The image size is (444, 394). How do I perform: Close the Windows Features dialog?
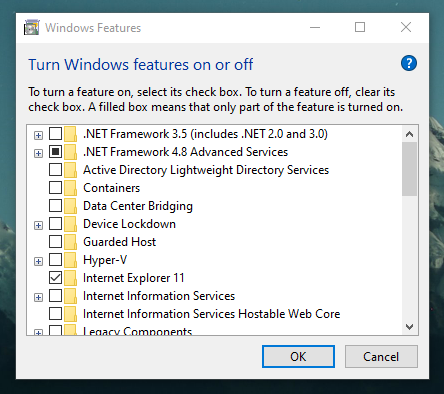[406, 27]
